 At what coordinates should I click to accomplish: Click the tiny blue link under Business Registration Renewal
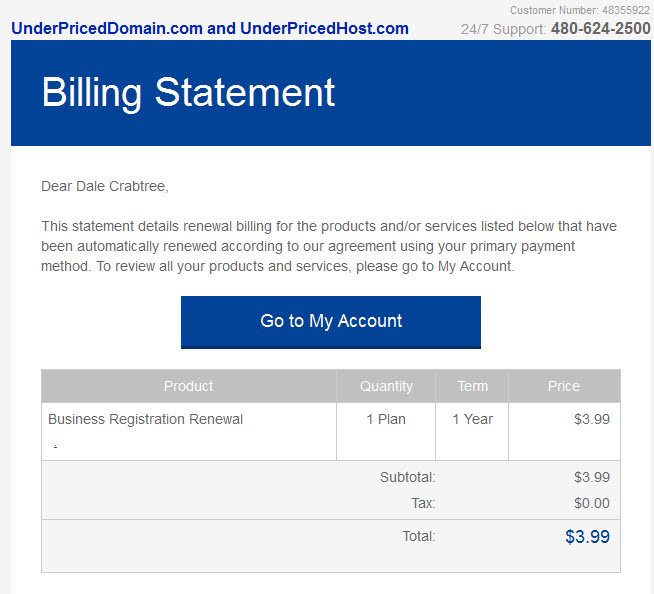coord(55,446)
